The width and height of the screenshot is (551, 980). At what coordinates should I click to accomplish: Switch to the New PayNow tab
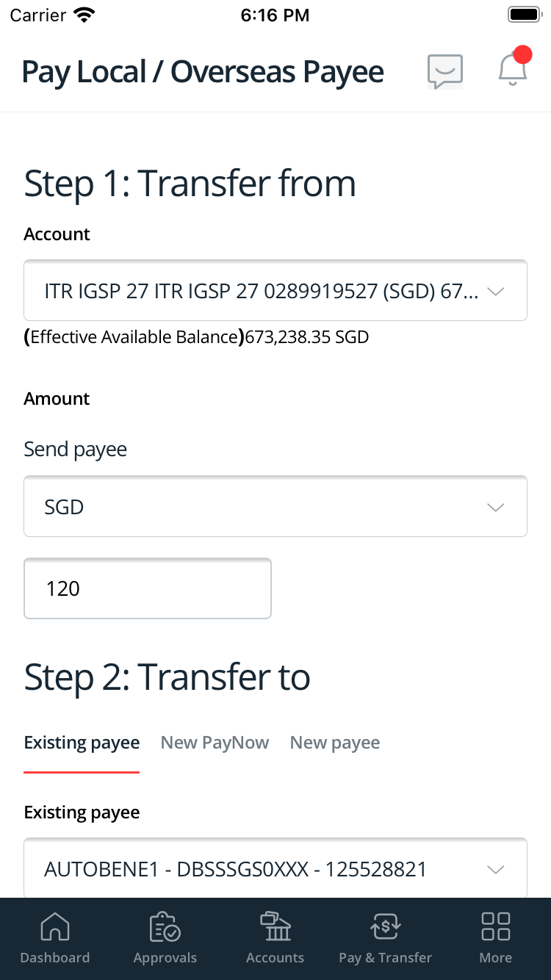(x=215, y=742)
